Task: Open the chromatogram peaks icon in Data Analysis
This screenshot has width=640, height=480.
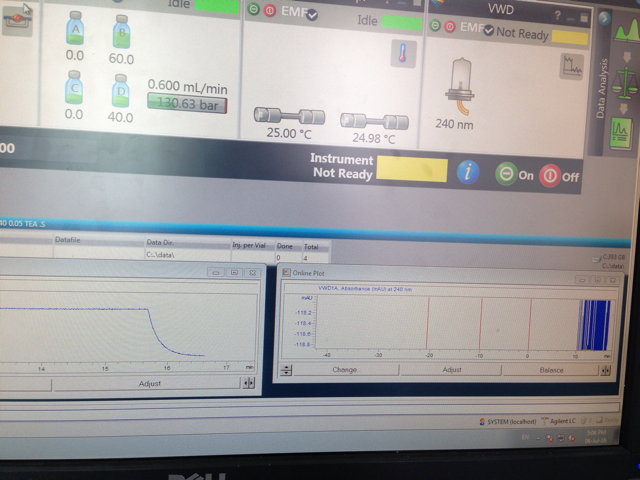Action: tap(627, 31)
